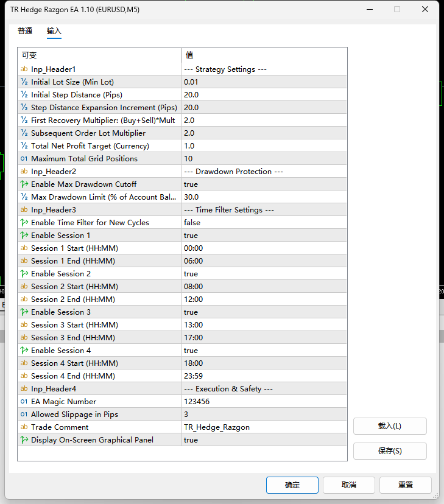Click the double icon beside Total Net Profit Target
Screen dimensions: 444x504
click(24, 145)
